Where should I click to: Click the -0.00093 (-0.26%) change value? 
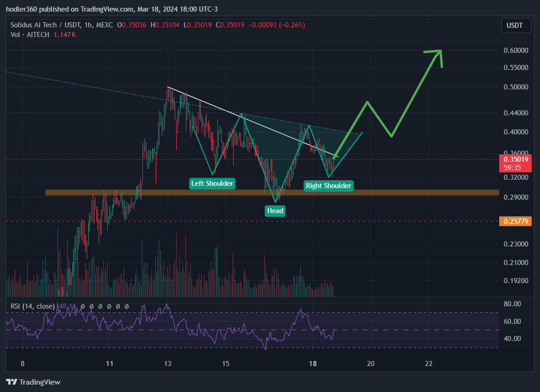coord(277,25)
